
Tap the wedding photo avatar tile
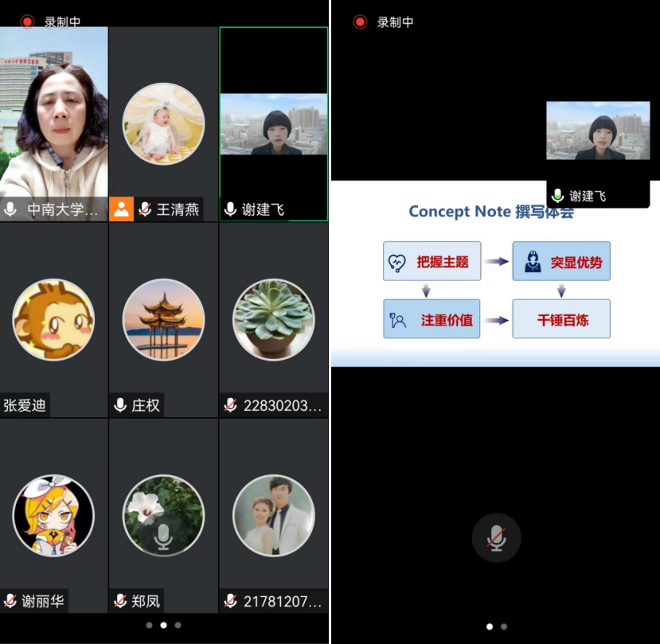click(273, 515)
